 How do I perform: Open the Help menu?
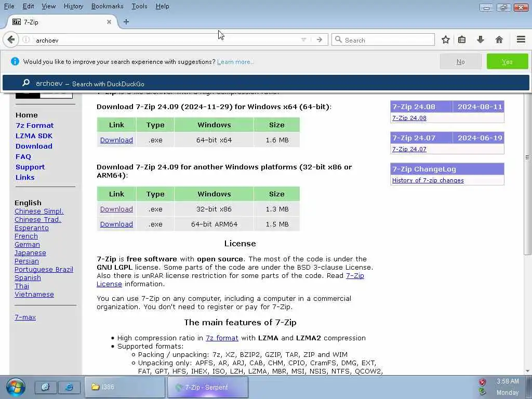click(162, 6)
